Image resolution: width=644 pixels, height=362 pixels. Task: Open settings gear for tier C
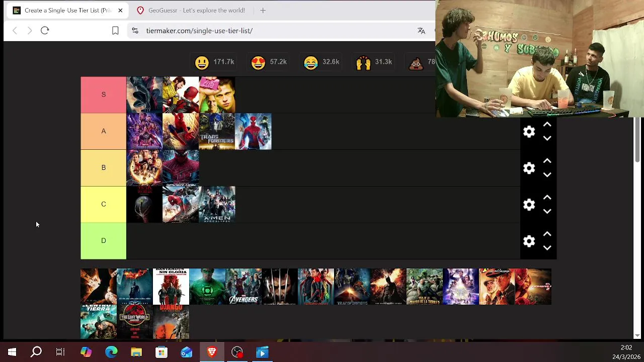point(529,205)
